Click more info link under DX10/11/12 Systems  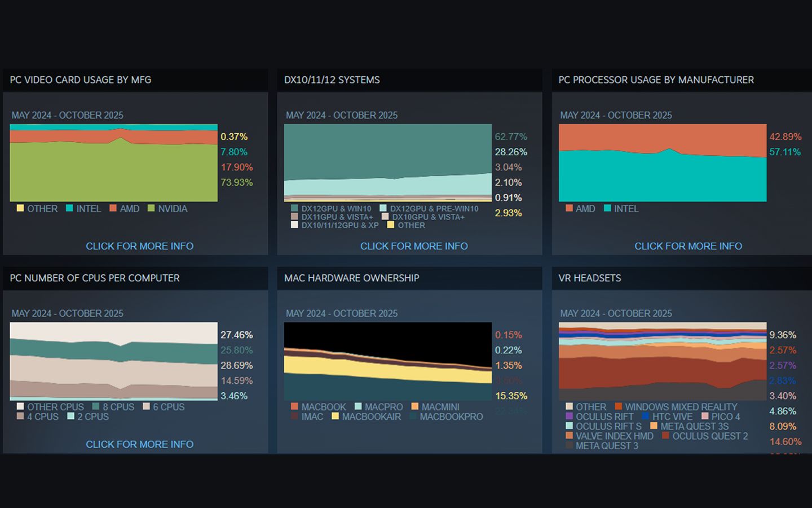pyautogui.click(x=413, y=246)
